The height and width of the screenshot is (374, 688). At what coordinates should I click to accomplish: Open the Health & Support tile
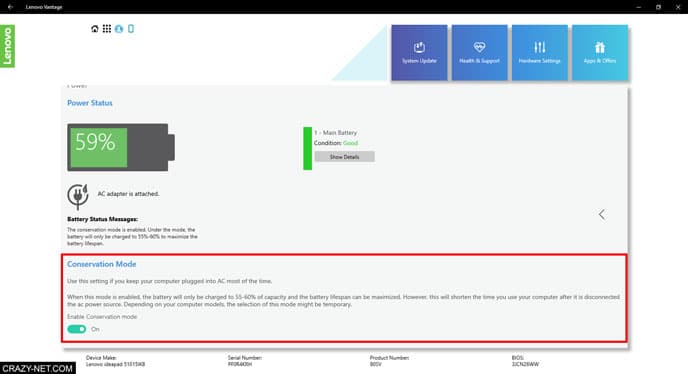(479, 53)
